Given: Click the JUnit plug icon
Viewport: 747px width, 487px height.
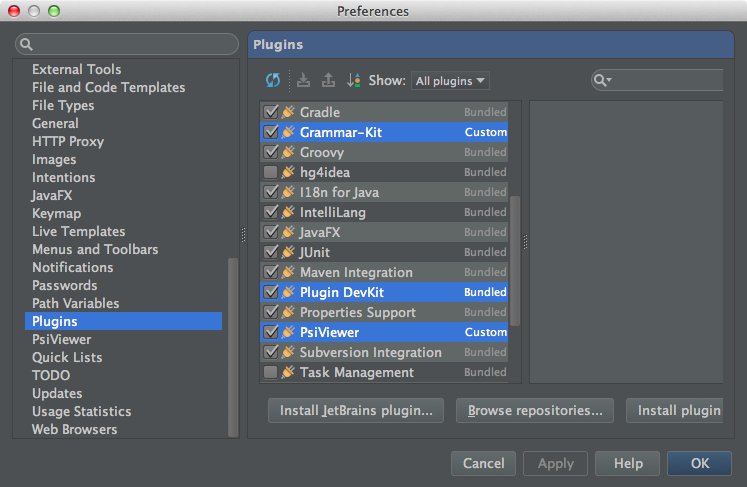Looking at the screenshot, I should tap(288, 252).
